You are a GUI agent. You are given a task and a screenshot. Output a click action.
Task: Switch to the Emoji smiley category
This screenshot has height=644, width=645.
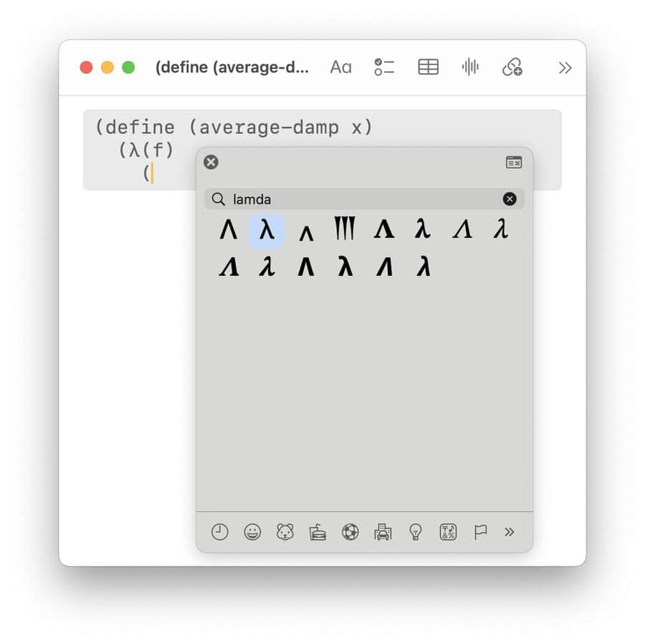[x=252, y=532]
